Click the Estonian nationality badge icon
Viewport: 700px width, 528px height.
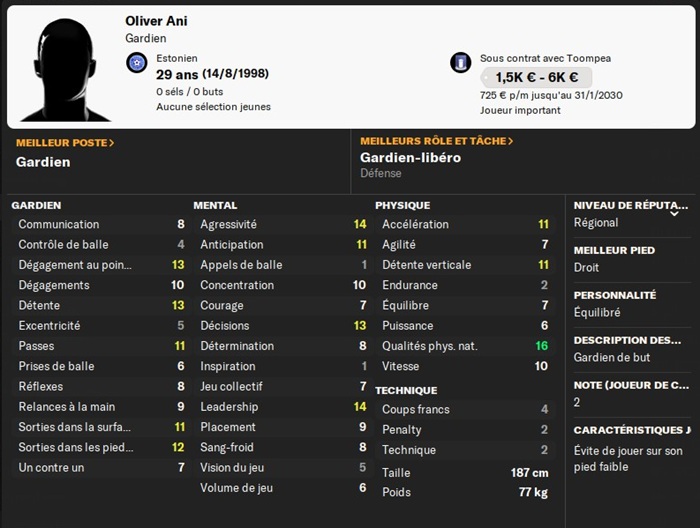coord(137,64)
